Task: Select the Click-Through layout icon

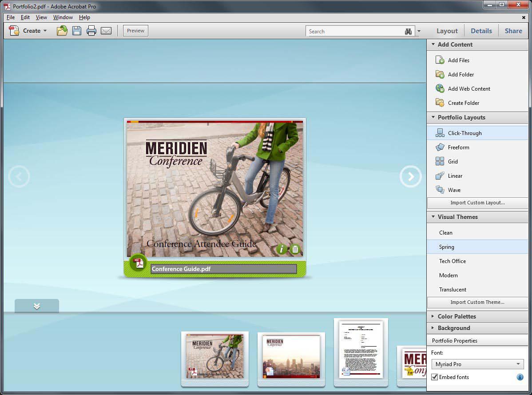Action: coord(440,133)
